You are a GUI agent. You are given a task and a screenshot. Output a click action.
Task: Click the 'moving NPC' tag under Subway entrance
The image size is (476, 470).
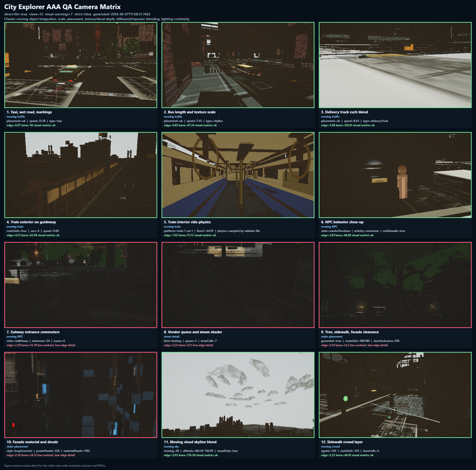pyautogui.click(x=15, y=337)
